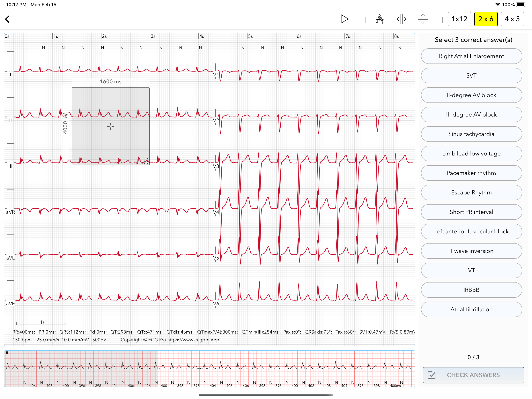Choose the IRBBB answer option

point(471,290)
